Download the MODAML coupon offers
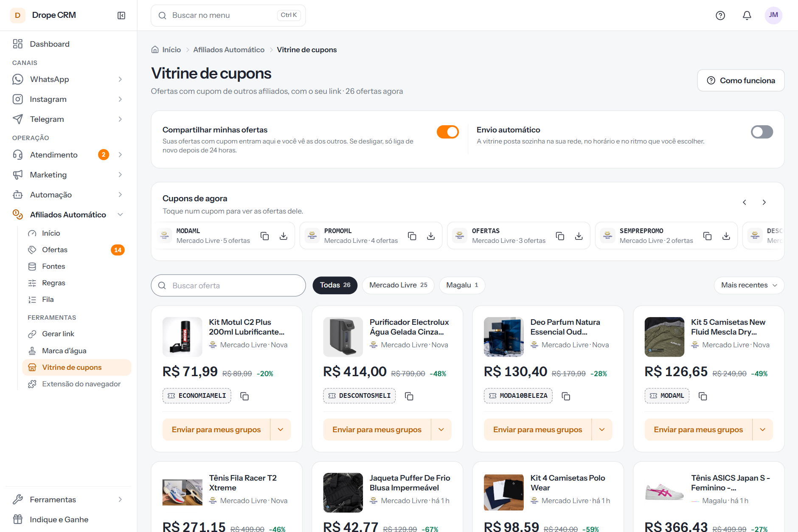The image size is (798, 532). point(284,236)
